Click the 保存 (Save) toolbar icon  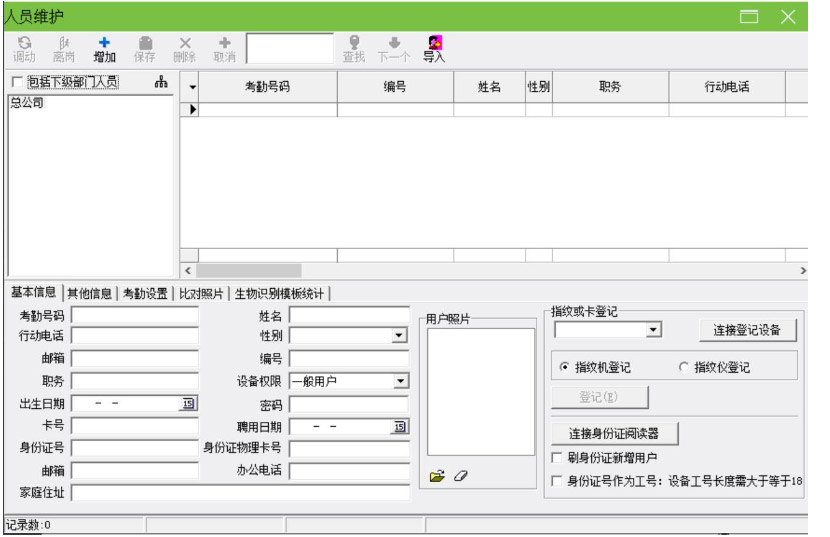(144, 49)
